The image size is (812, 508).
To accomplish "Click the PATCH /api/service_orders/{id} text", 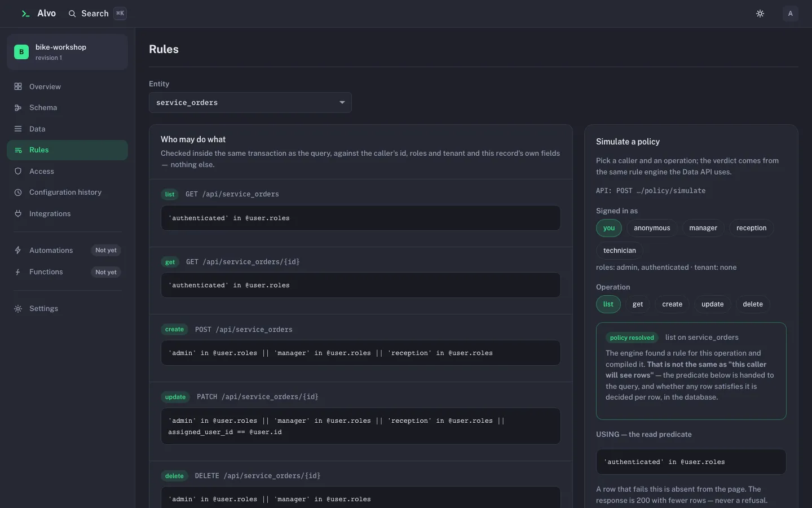I will tap(257, 397).
